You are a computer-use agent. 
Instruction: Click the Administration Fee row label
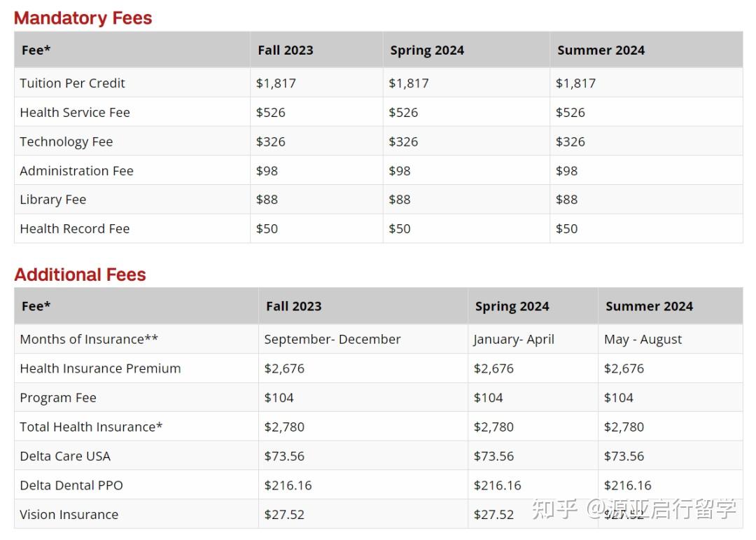pyautogui.click(x=76, y=171)
